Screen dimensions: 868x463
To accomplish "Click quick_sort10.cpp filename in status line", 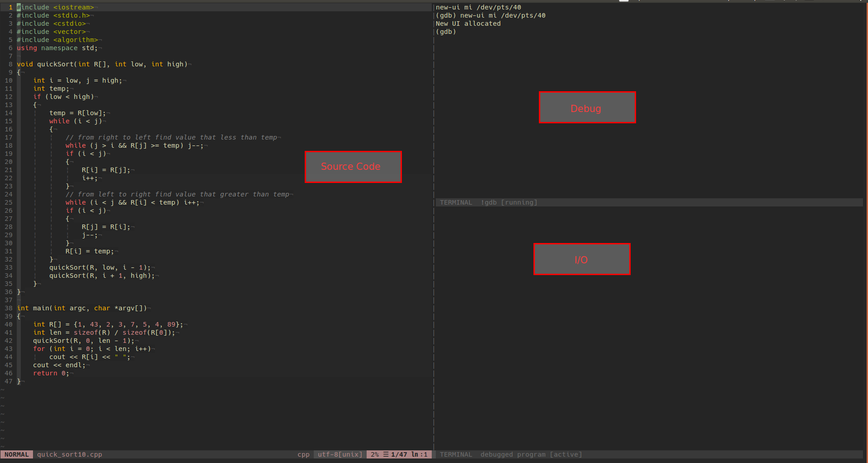I will 69,454.
